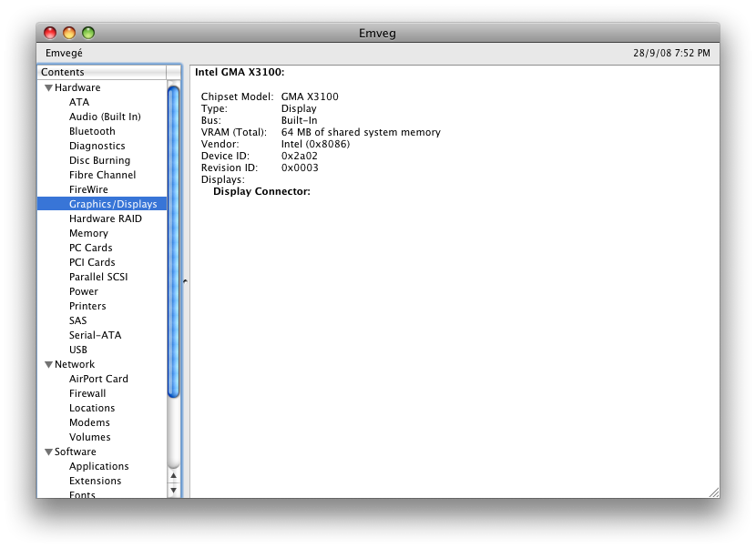Select Audio (Built In) item
756x548 pixels.
pyautogui.click(x=105, y=117)
